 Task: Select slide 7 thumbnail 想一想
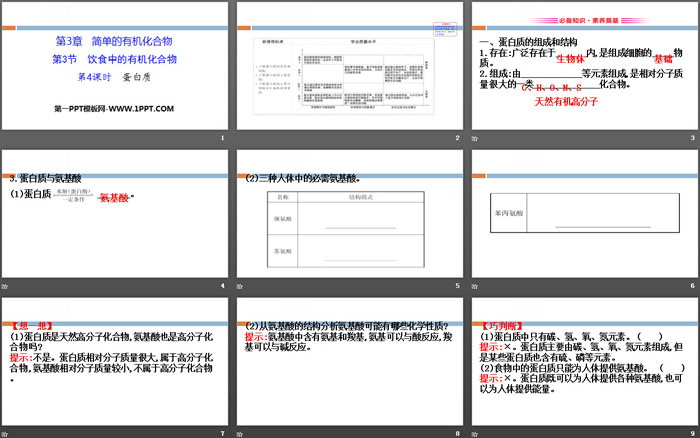tap(115, 361)
